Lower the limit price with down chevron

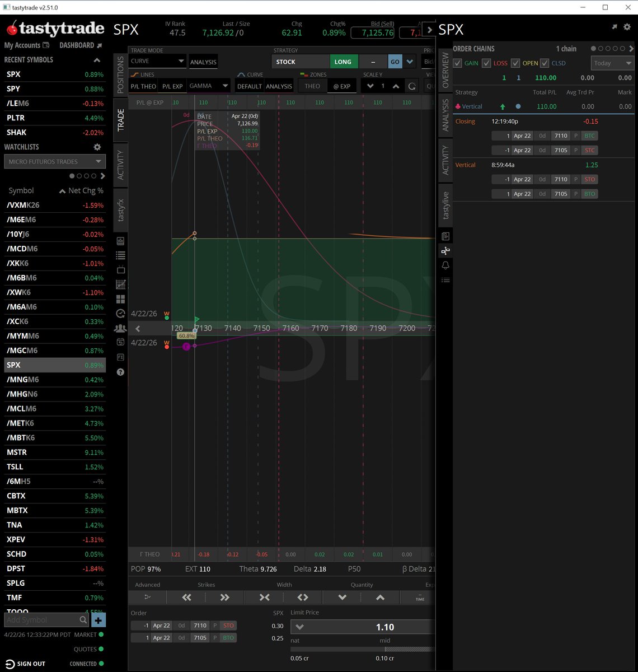[x=299, y=627]
